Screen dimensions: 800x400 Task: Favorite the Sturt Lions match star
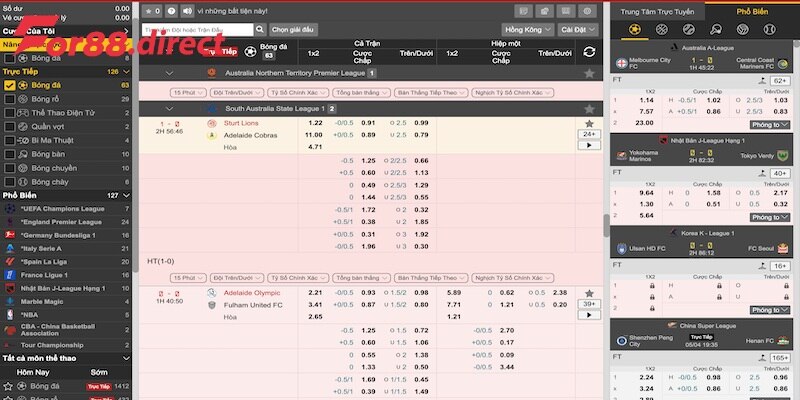(589, 123)
